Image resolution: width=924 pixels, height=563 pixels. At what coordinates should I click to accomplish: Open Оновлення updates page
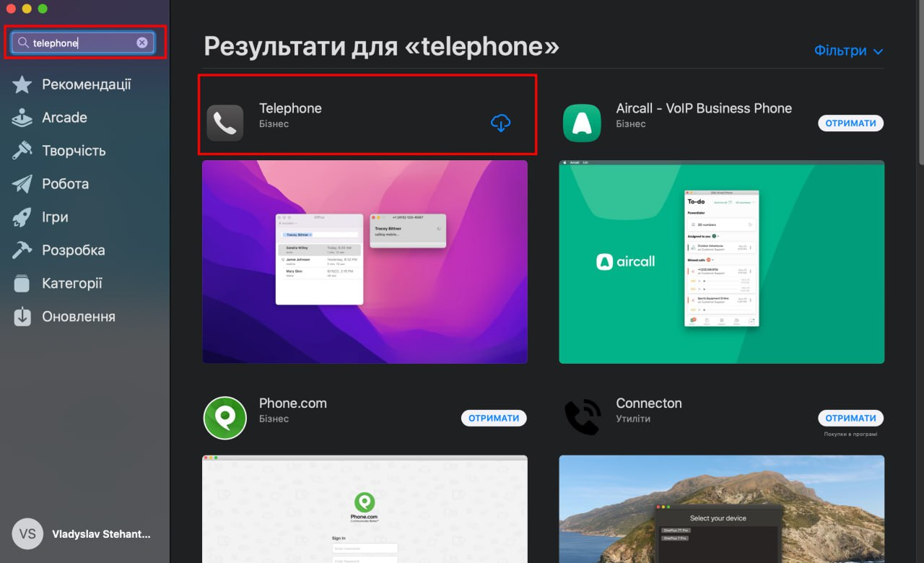pos(78,317)
